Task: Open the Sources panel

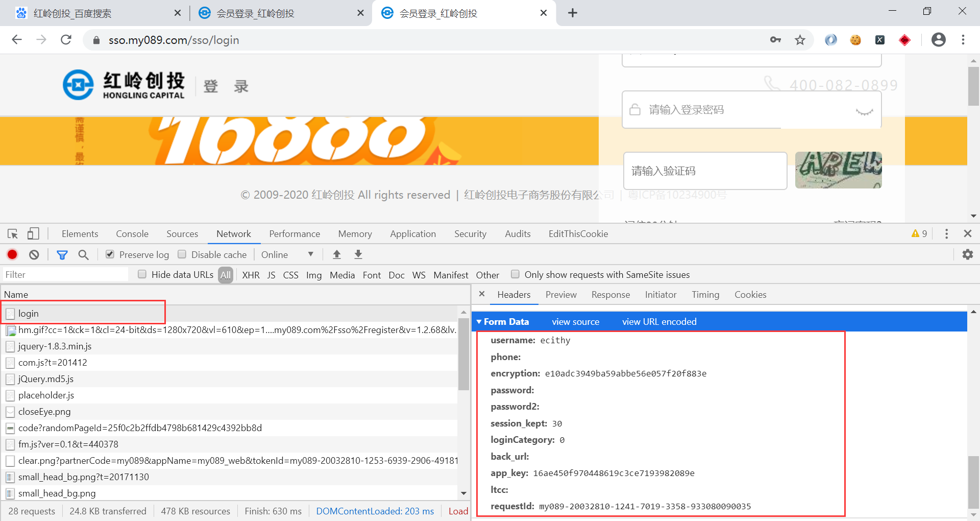Action: [x=182, y=234]
